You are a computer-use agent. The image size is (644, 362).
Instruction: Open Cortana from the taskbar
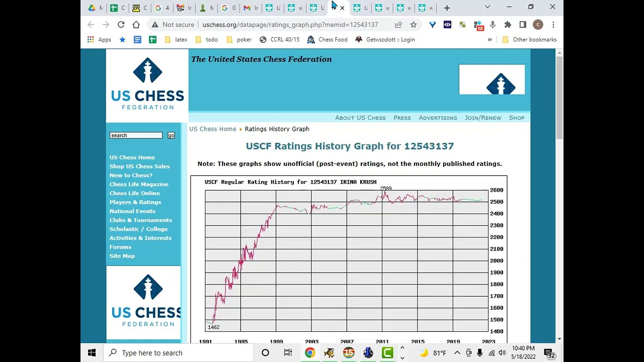pyautogui.click(x=265, y=353)
